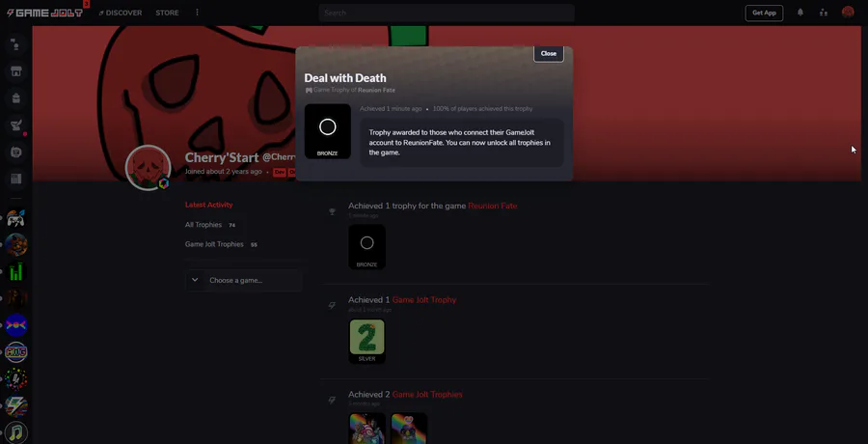The height and width of the screenshot is (444, 868).
Task: Click the second rainbow trophy with heart
Action: click(409, 428)
